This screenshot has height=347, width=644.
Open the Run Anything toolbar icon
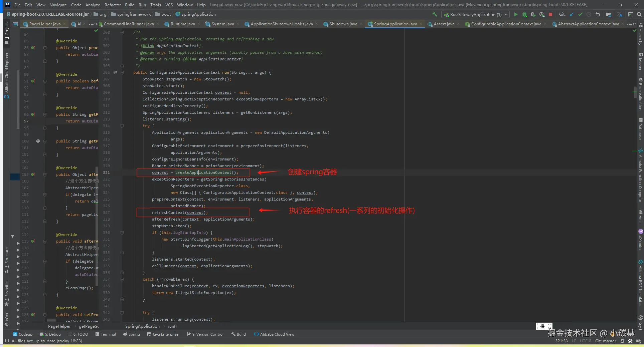(631, 14)
